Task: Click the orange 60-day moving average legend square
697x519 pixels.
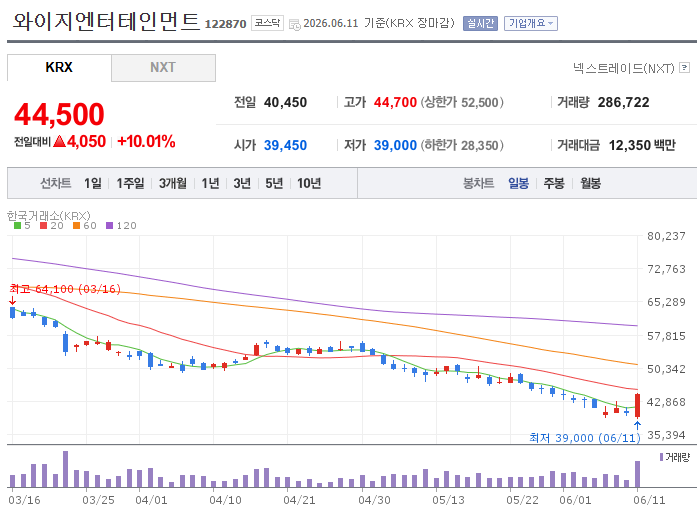Action: (76, 226)
